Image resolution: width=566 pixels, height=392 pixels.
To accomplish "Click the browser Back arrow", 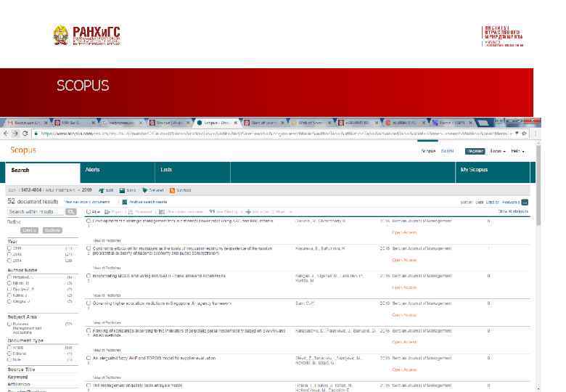I will [6, 134].
